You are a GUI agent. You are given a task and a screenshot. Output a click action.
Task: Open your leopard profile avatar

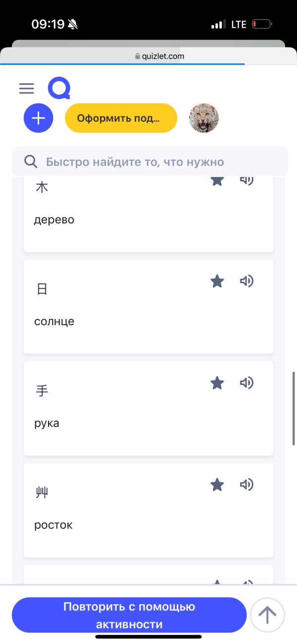tap(204, 118)
